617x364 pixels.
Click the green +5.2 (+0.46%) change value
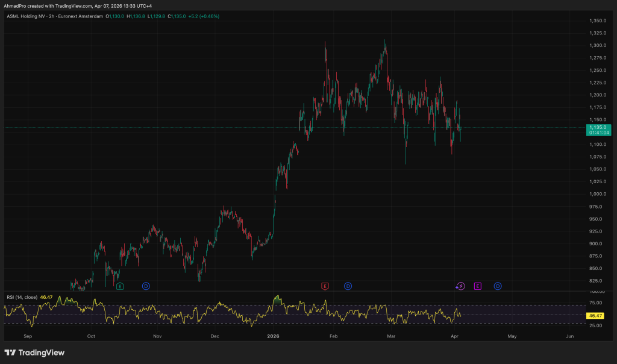tap(202, 16)
